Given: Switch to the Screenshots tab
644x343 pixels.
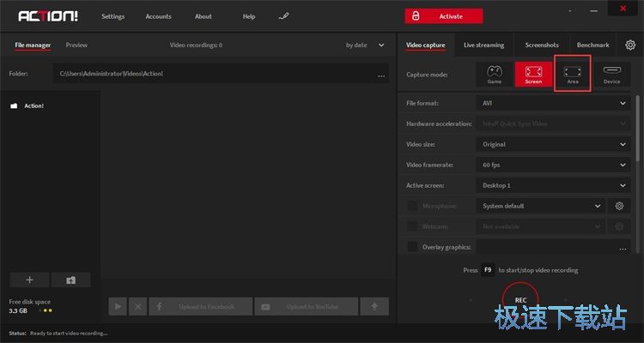Looking at the screenshot, I should pos(542,45).
